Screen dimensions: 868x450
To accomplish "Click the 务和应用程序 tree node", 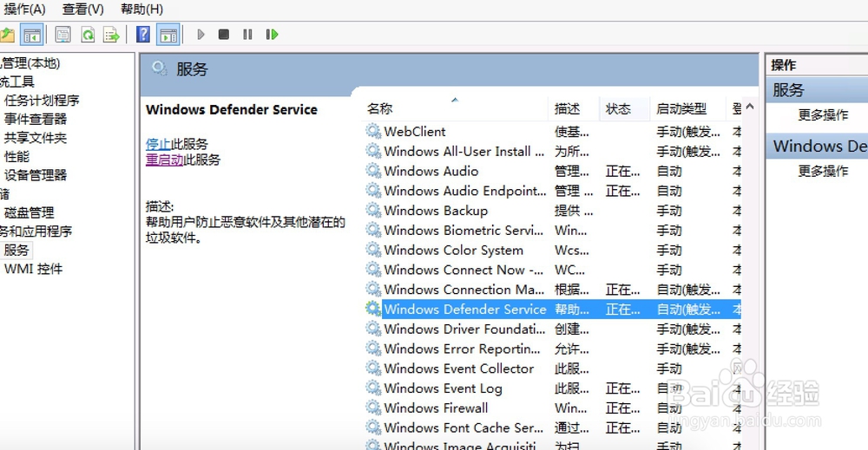I will pos(36,232).
